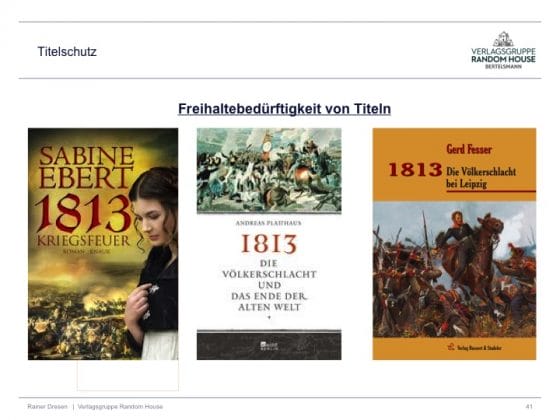Click the Kriegsfeuer title text
This screenshot has width=560, height=420.
(x=83, y=241)
